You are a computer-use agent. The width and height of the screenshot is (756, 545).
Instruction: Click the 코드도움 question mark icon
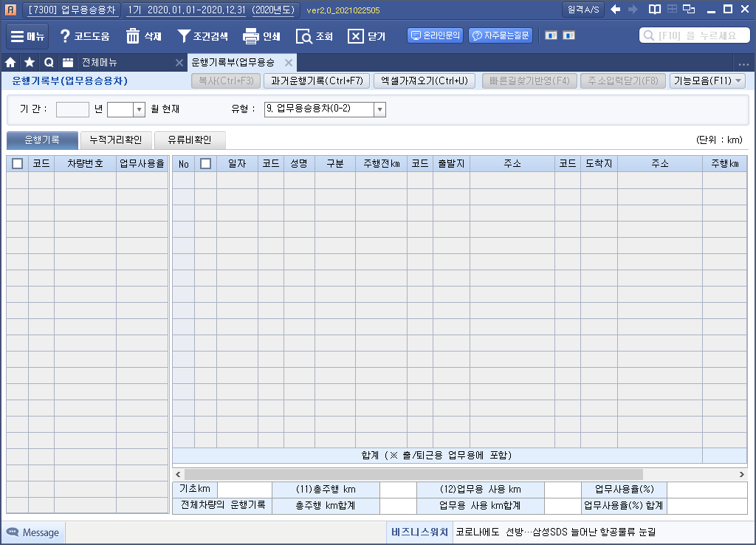tap(65, 36)
